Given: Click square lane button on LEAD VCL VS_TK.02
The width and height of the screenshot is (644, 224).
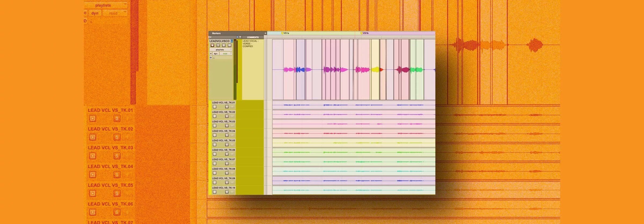Looking at the screenshot, I should [214, 116].
